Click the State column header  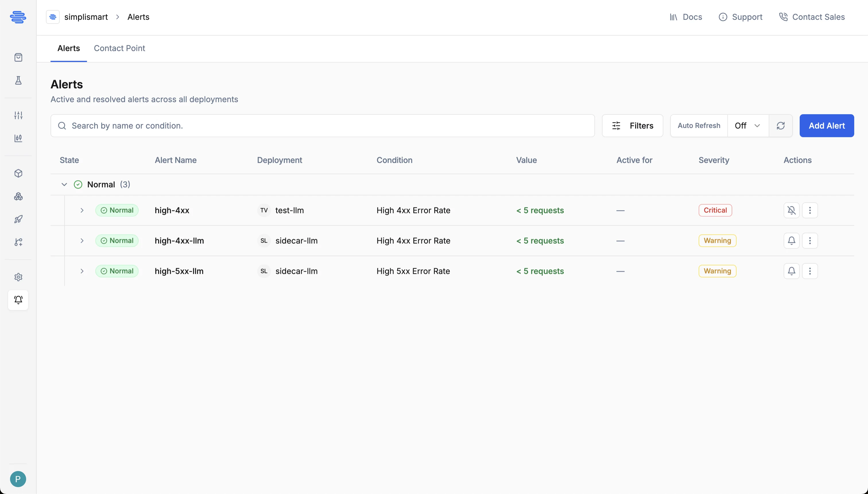pos(69,160)
